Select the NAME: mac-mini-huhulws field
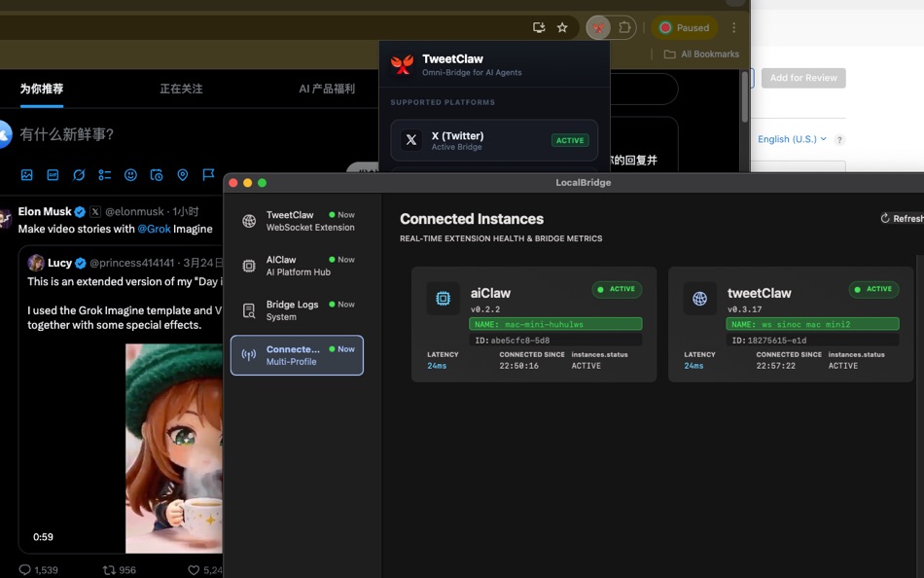The width and height of the screenshot is (924, 578). (x=555, y=324)
